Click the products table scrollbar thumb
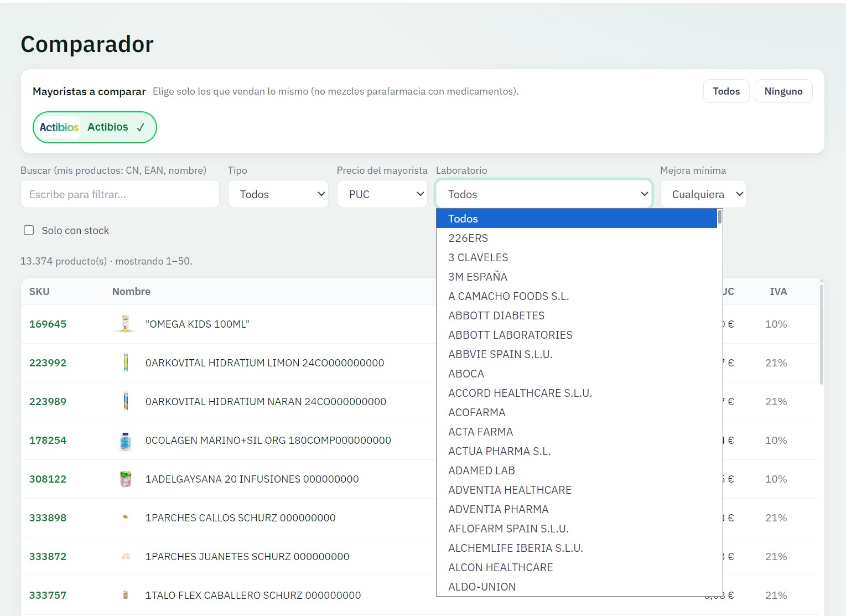This screenshot has width=846, height=616. [x=822, y=334]
